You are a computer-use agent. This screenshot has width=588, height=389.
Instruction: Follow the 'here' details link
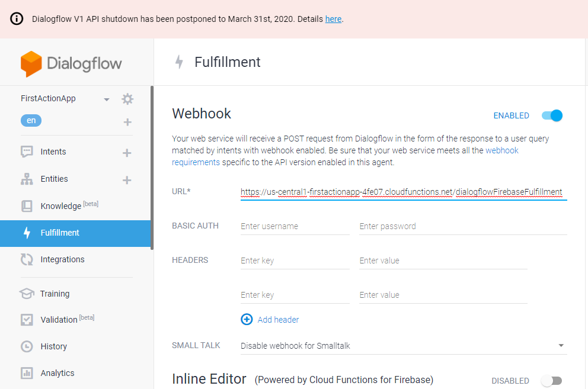333,19
